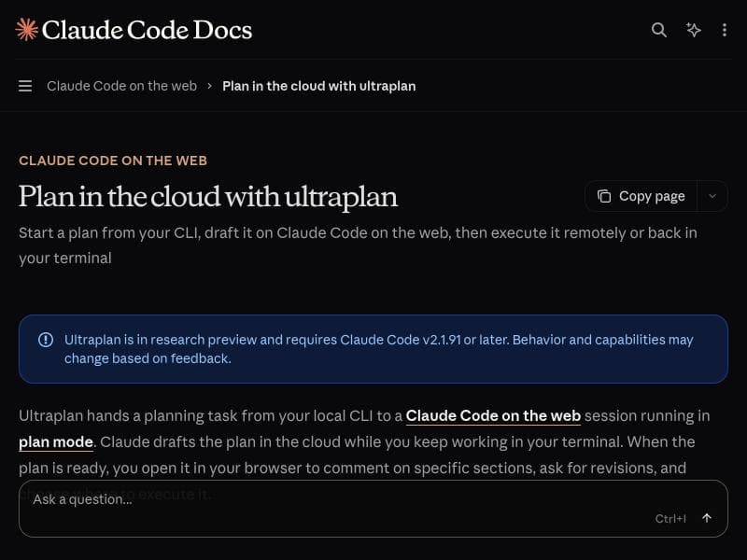Screen dimensions: 747x560
Task: Open search using the magnifier icon
Action: [659, 30]
